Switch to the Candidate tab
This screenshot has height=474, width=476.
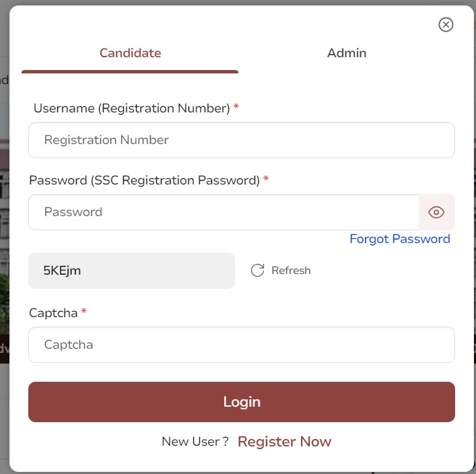click(x=130, y=53)
